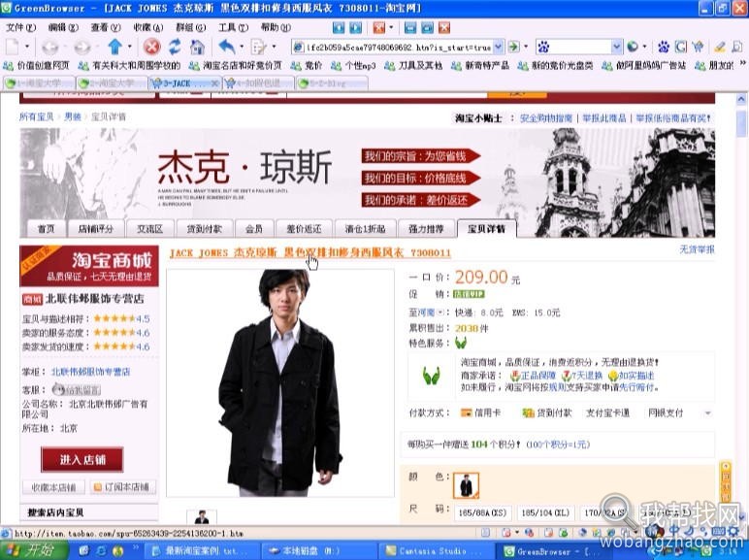Open the 收藏 menu

click(148, 27)
